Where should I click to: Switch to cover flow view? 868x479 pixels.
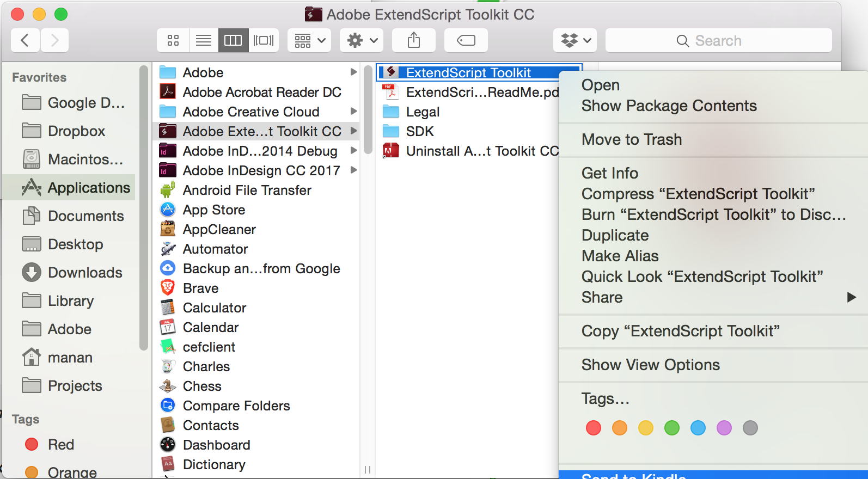point(264,40)
